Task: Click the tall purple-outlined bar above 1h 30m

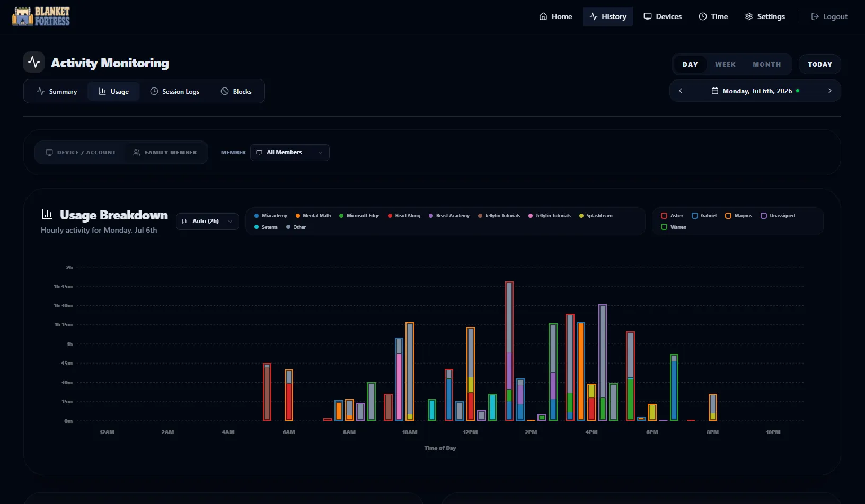Action: [x=603, y=362]
